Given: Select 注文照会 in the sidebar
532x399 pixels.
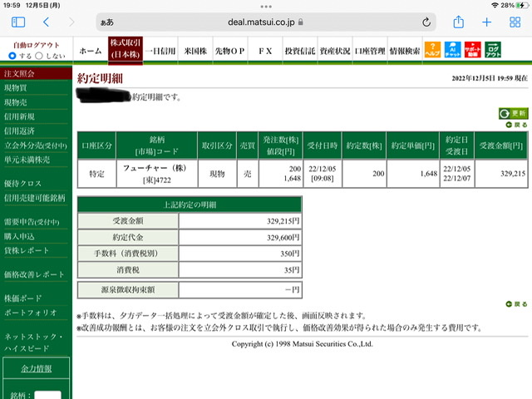Looking at the screenshot, I should click(36, 73).
